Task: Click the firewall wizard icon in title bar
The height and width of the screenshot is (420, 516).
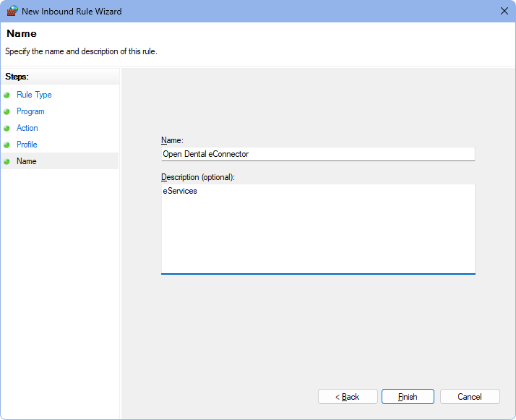Action: [x=12, y=11]
